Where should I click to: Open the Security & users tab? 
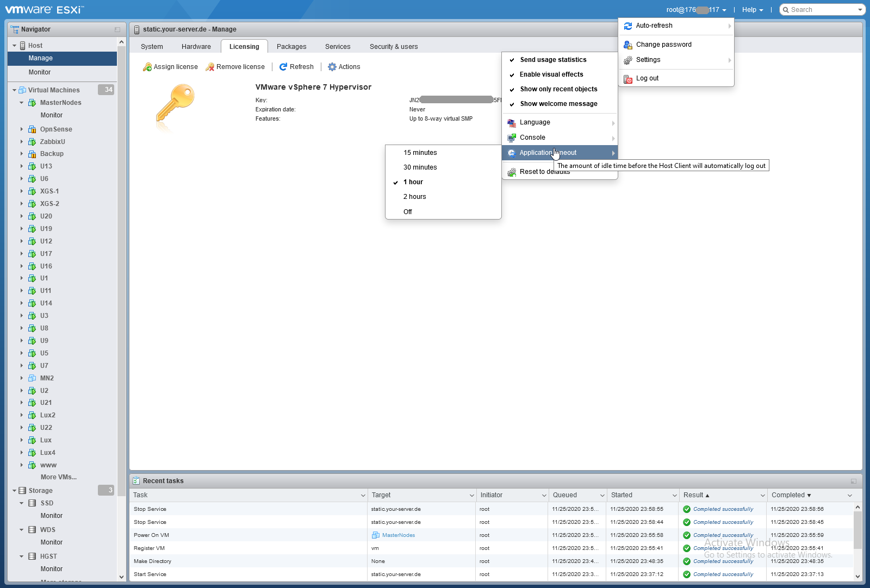point(394,47)
